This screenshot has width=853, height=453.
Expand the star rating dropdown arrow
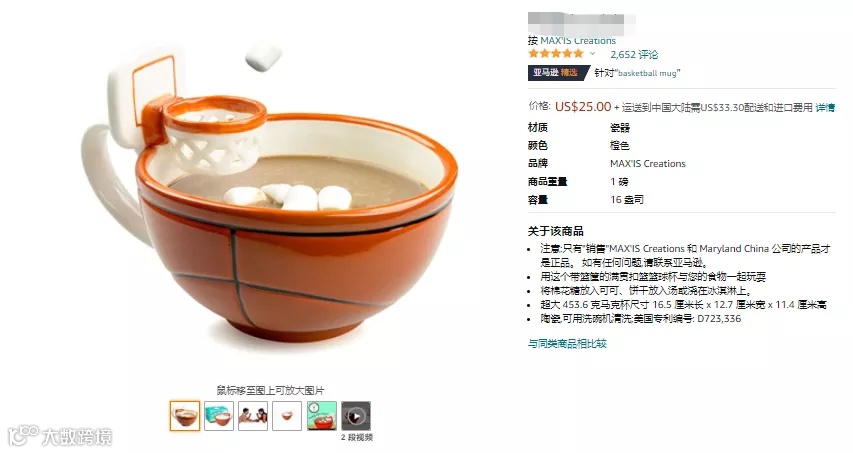pos(592,54)
